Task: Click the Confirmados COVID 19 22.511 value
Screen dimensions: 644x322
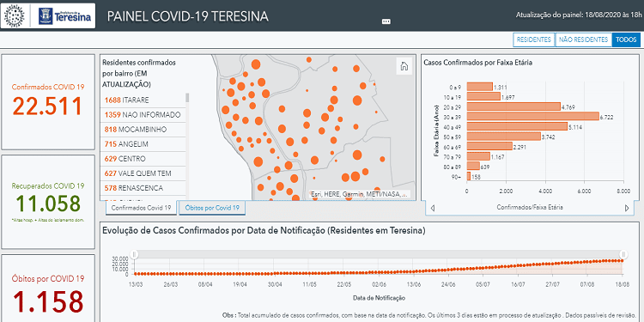Action: coord(48,106)
